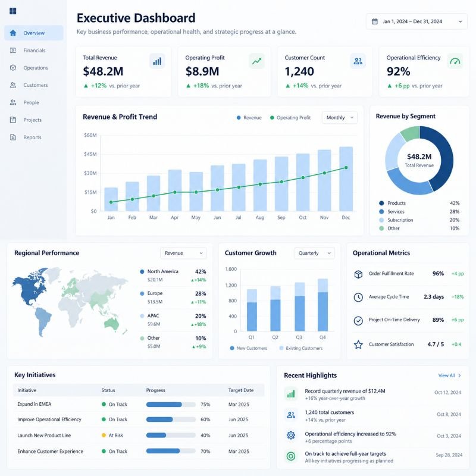The width and height of the screenshot is (476, 476).
Task: Open the date range dropdown
Action: (x=416, y=21)
